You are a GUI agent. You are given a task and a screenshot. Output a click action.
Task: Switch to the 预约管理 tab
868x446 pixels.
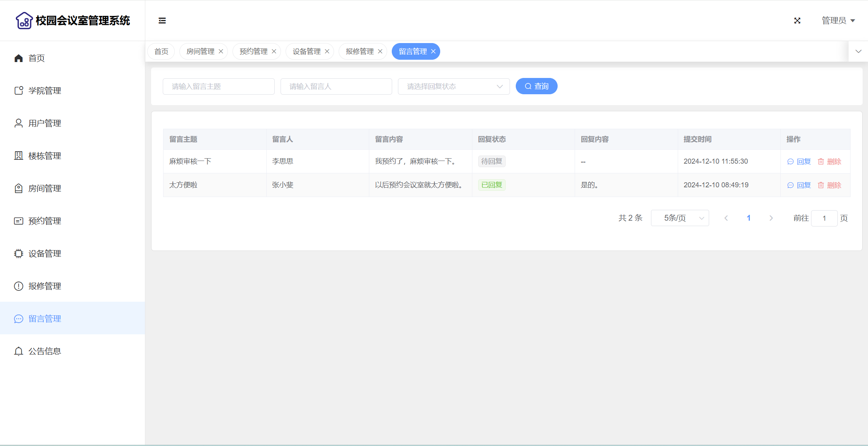[x=253, y=52]
